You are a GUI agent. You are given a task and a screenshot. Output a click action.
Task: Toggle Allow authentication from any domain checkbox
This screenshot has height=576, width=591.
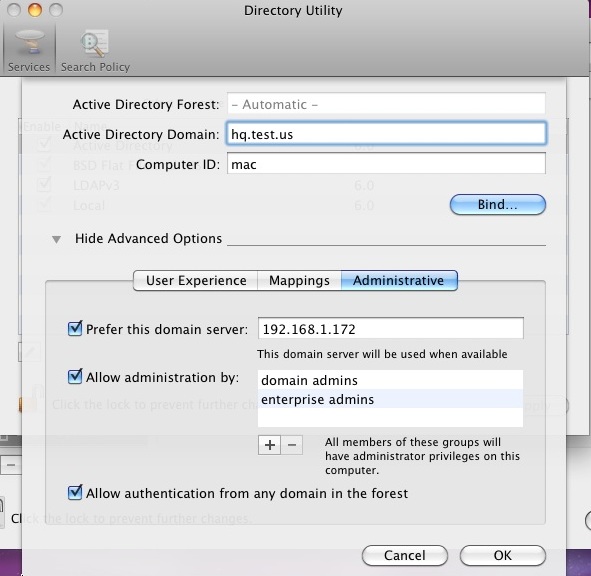[75, 492]
